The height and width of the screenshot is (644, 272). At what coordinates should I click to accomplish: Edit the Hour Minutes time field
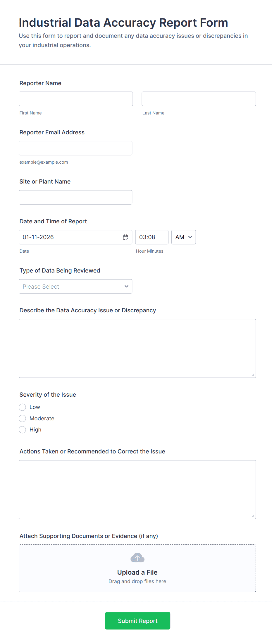(x=152, y=237)
